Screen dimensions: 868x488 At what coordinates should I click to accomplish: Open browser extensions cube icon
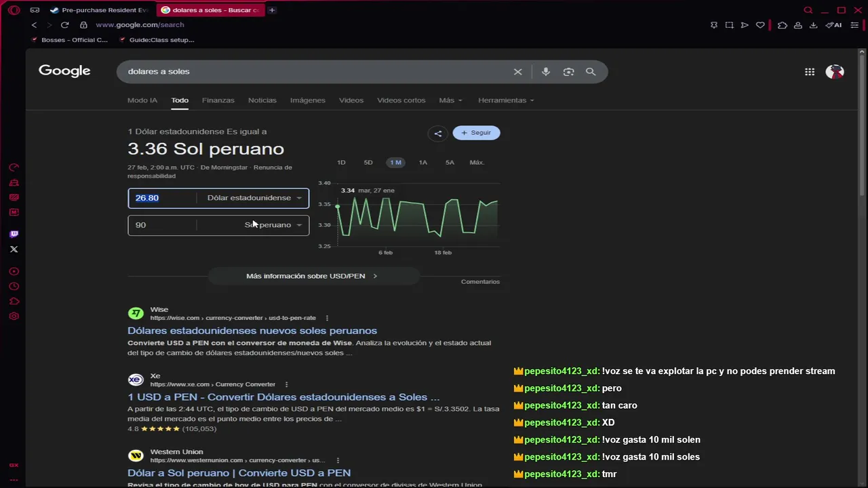[782, 25]
